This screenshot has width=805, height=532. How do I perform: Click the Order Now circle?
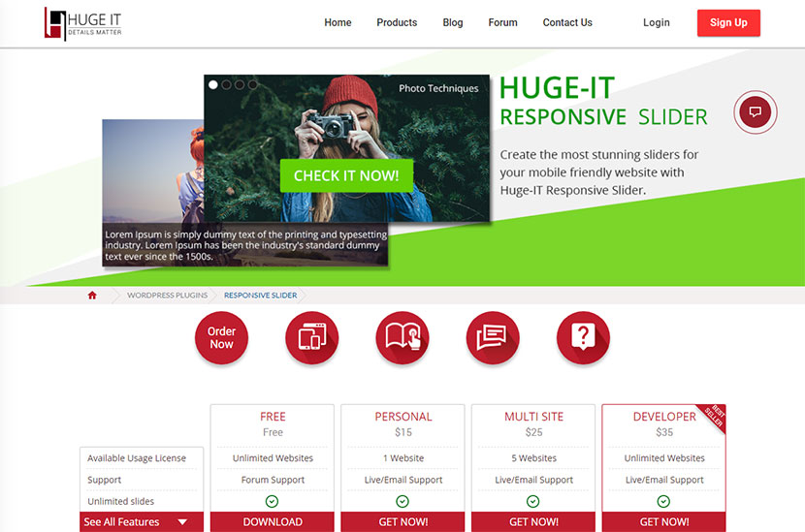click(x=221, y=337)
